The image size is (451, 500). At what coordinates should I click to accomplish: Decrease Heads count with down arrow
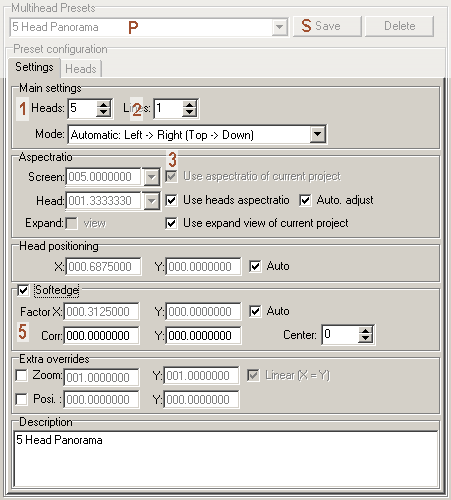[103, 112]
